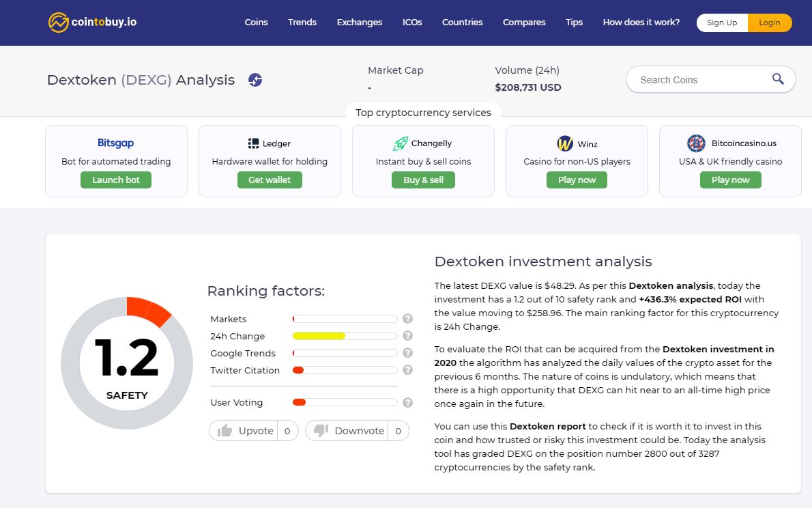Click the Sign Up button
The height and width of the screenshot is (508, 812).
click(x=722, y=23)
